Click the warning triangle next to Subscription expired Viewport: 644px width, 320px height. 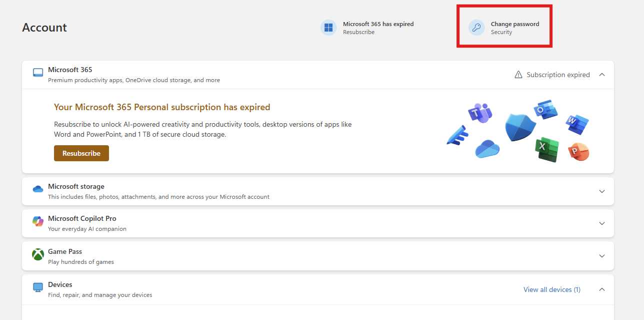(518, 75)
